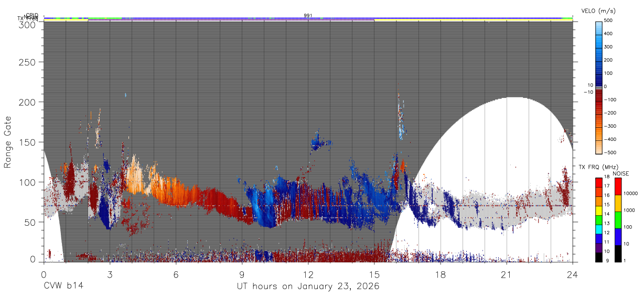
Task: Select the "−10" label left of velocity colorbar
Action: (x=587, y=92)
